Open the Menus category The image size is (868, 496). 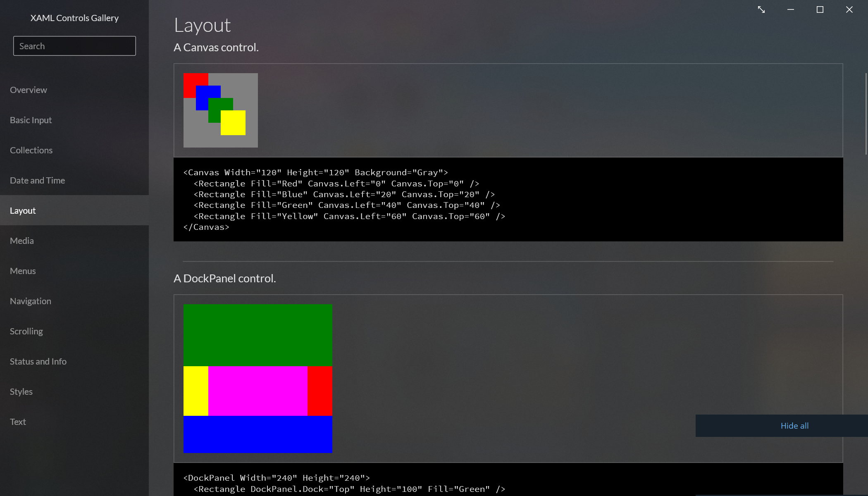(x=23, y=271)
